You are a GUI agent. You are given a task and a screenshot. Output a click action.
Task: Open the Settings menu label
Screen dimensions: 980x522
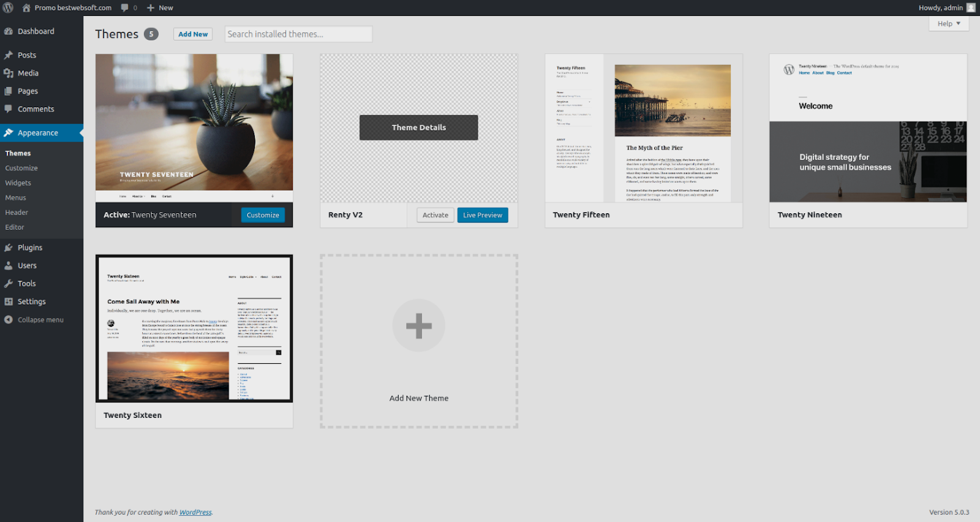click(x=32, y=301)
